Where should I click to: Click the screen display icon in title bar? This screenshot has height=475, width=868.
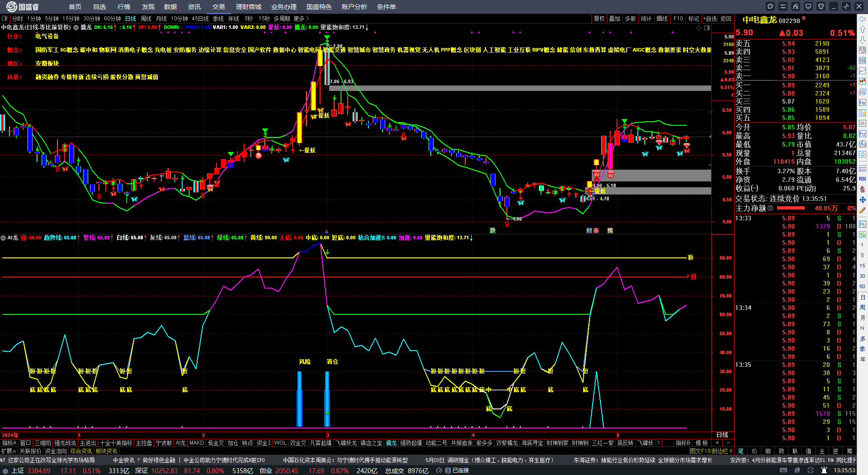pos(808,6)
